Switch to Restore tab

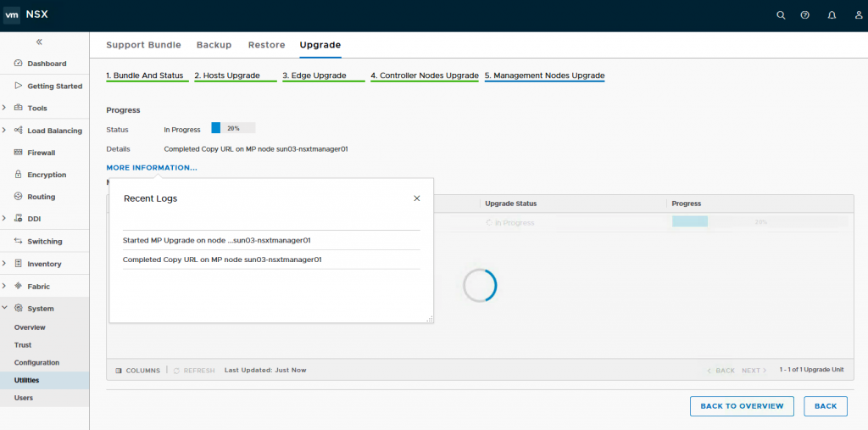(267, 45)
